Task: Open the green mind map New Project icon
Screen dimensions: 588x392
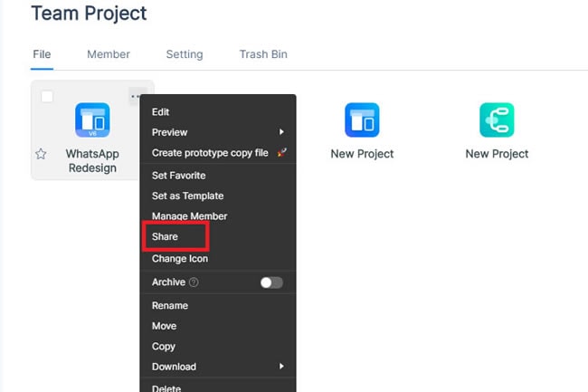Action: tap(497, 120)
